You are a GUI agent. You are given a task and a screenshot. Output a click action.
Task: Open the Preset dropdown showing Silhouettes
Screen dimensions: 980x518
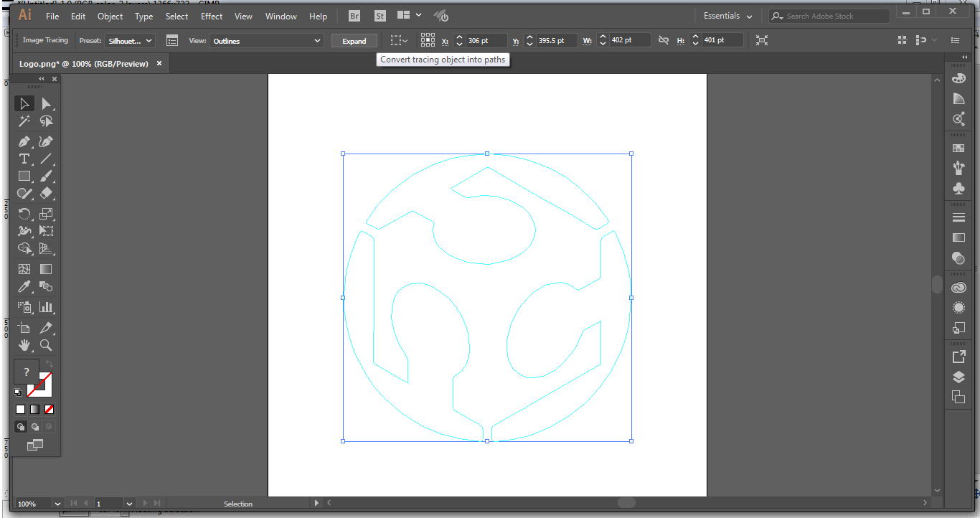(130, 41)
